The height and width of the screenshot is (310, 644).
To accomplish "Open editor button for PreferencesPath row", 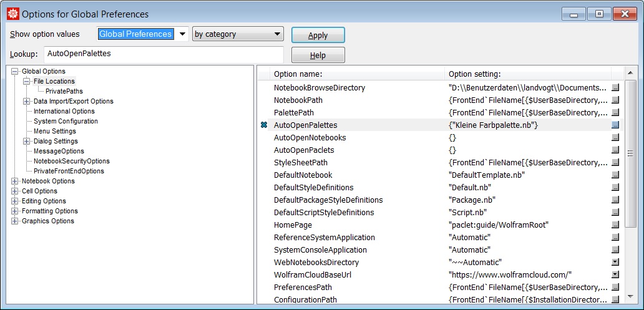I will point(615,287).
